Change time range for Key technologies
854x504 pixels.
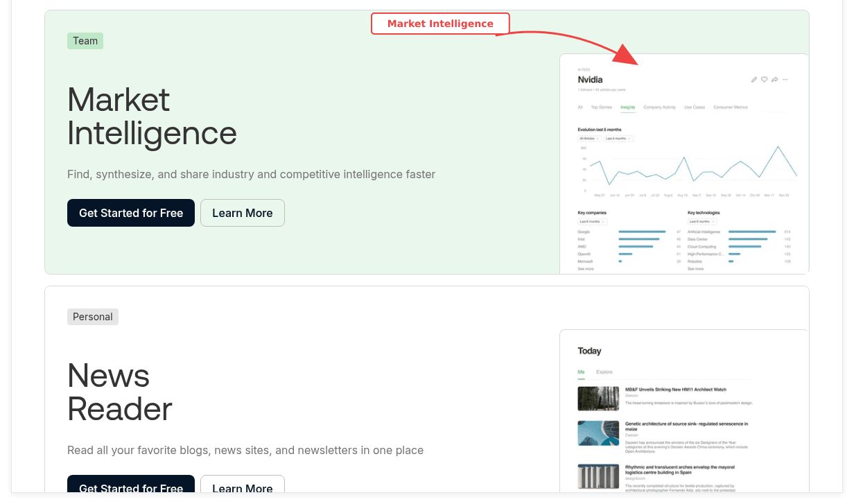click(702, 222)
